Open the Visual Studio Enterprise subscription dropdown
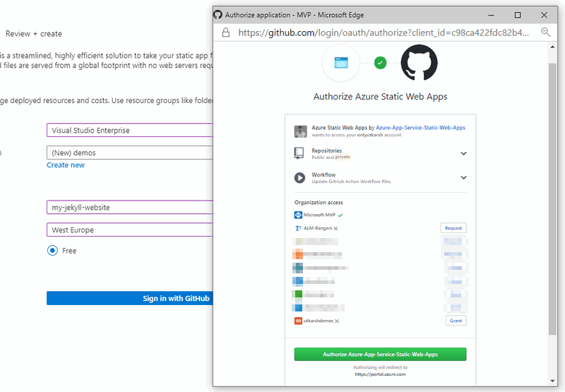565x392 pixels. (x=130, y=130)
